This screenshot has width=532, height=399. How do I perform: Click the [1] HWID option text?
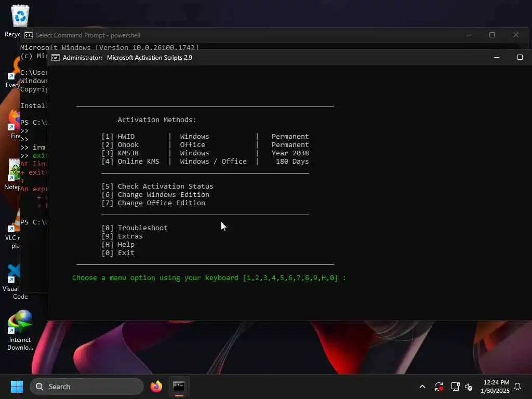(118, 137)
